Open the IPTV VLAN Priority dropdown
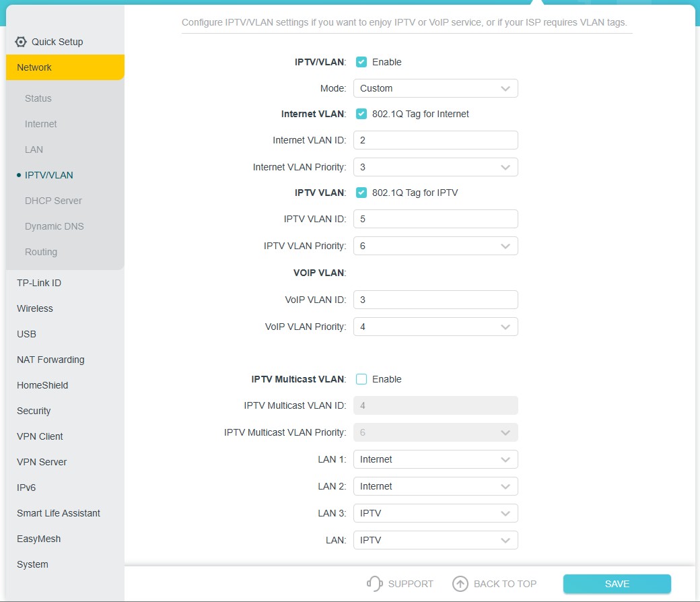The width and height of the screenshot is (700, 602). coord(435,246)
